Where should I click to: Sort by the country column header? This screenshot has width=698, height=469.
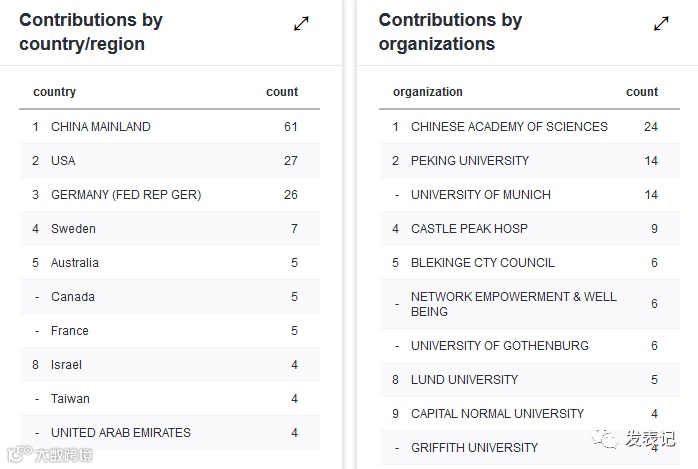pos(55,92)
